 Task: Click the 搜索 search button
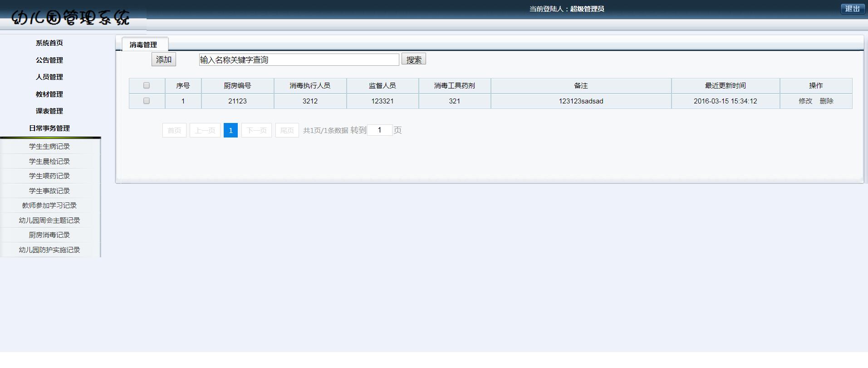tap(413, 59)
